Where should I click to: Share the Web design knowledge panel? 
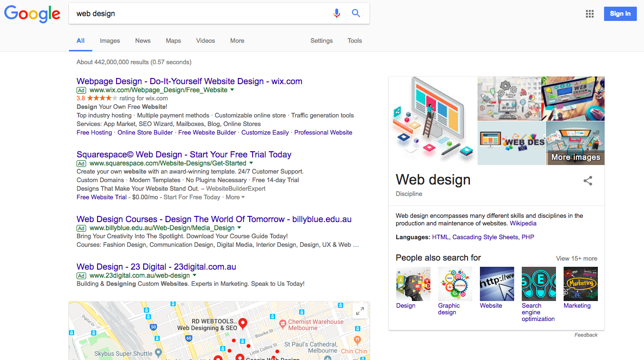coord(588,181)
